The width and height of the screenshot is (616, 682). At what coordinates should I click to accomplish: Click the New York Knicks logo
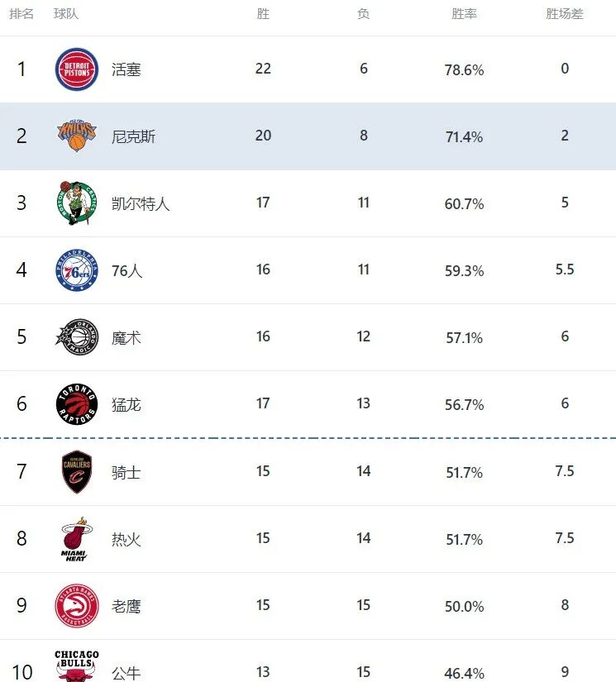coord(77,136)
